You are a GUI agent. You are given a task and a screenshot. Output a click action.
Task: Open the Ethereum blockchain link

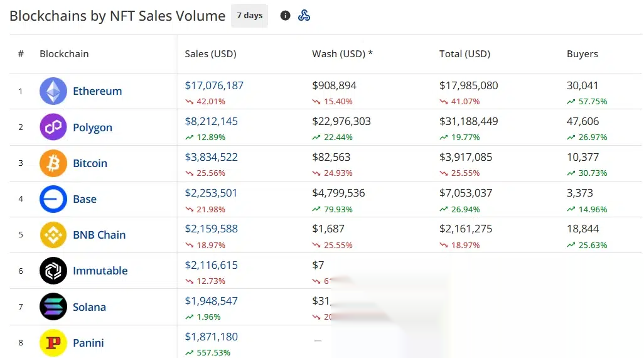[x=97, y=91]
